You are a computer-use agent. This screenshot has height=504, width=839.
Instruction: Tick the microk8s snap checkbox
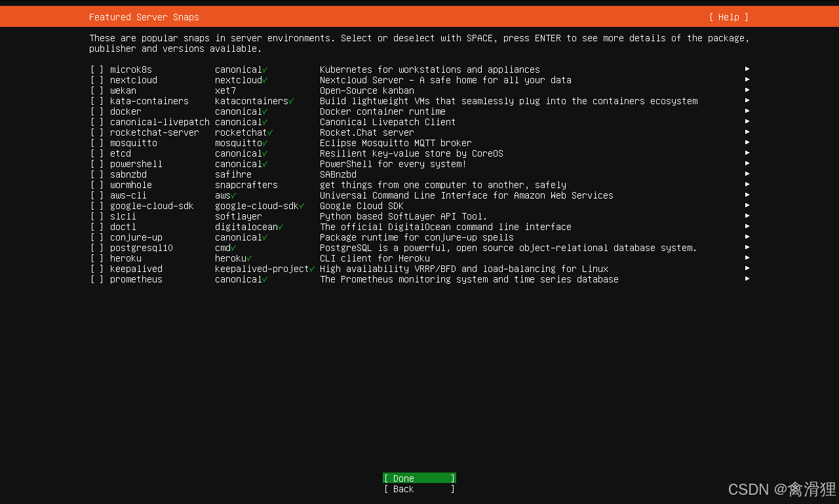(x=97, y=69)
